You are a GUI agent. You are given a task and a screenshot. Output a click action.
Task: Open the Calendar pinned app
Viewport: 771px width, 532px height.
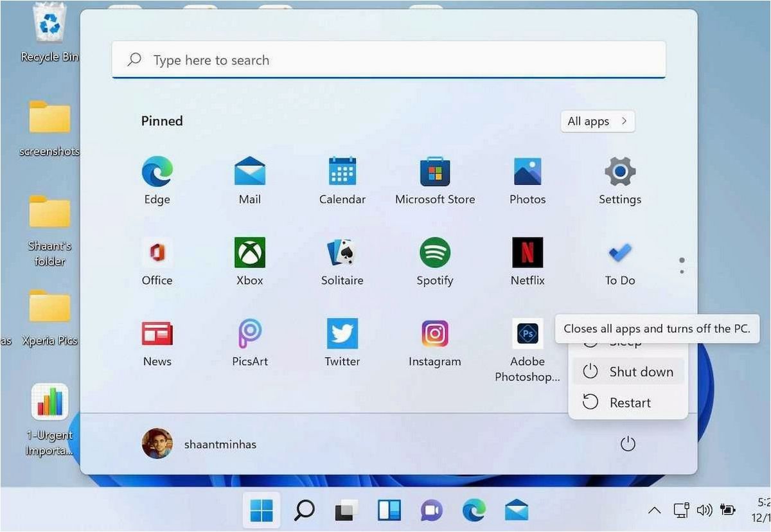pos(342,181)
